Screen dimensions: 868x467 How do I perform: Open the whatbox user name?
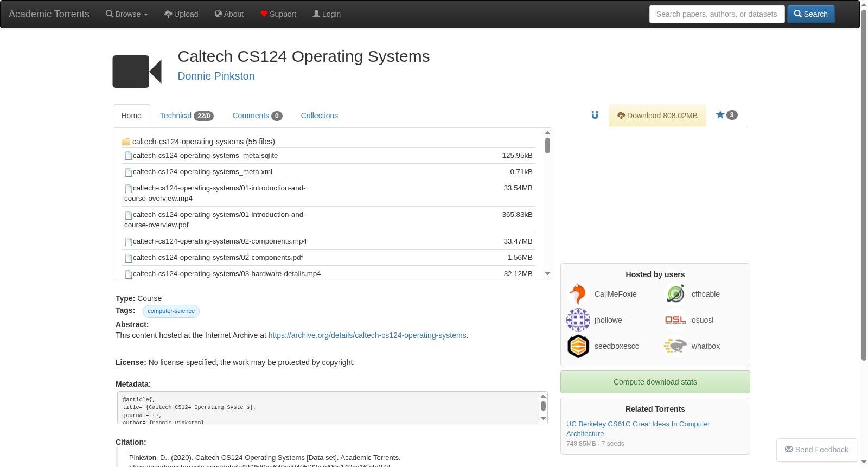coord(705,346)
